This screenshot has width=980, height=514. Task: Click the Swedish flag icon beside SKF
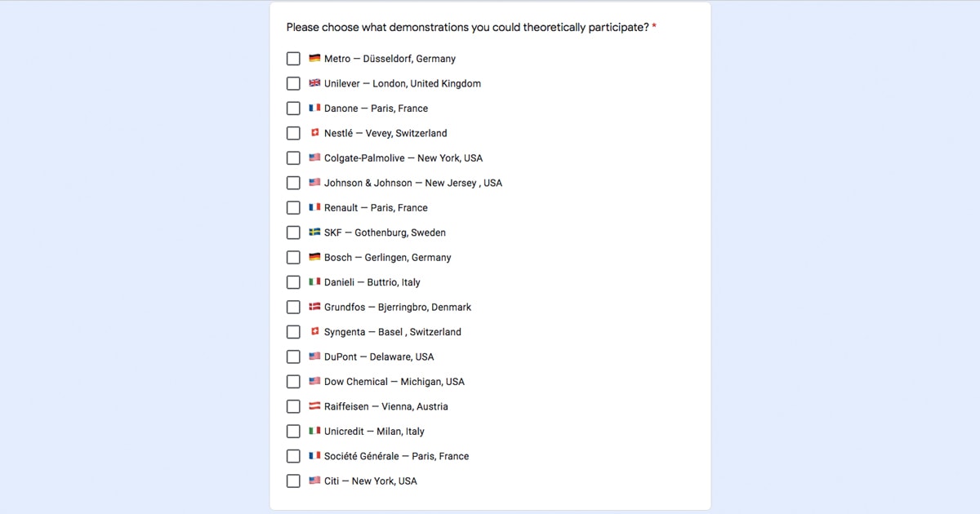pos(314,233)
